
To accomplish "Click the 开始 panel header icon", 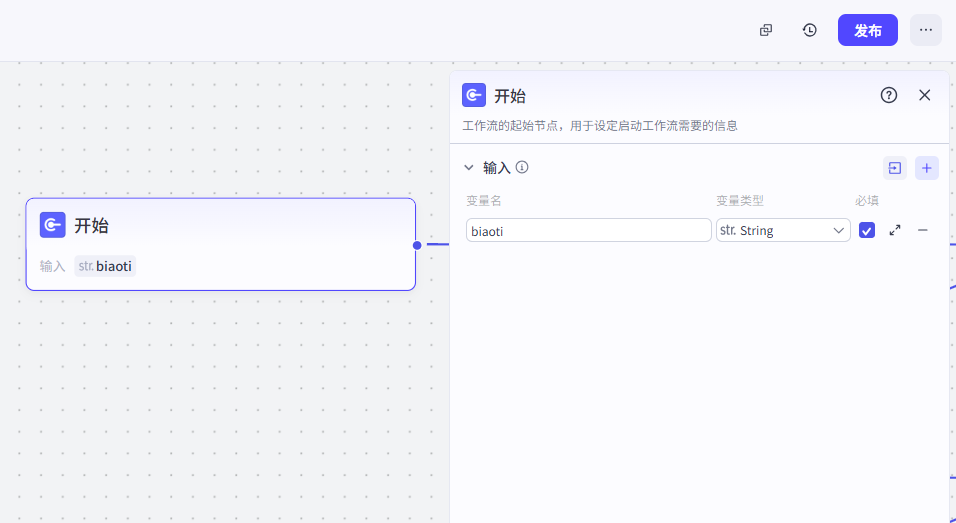I will [x=474, y=95].
